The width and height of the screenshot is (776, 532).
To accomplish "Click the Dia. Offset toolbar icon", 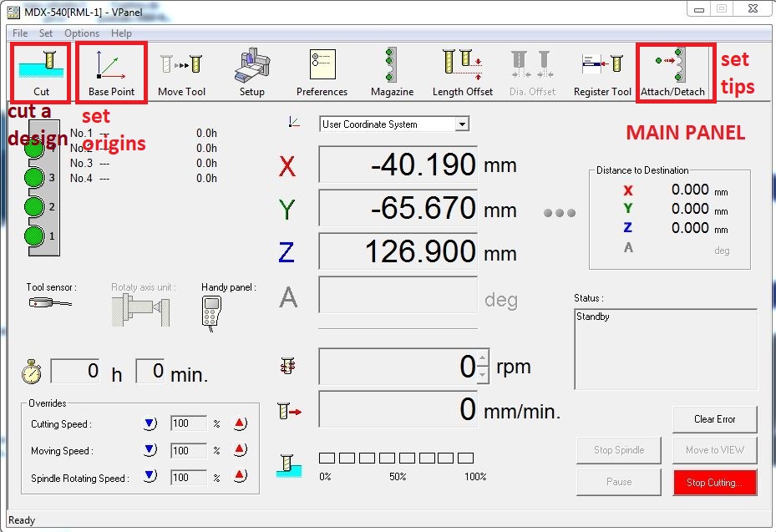I will (x=533, y=73).
